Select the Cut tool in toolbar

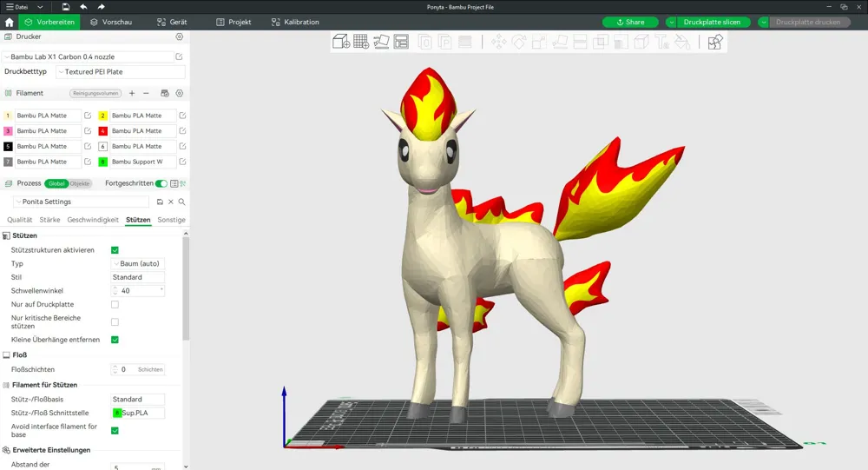pyautogui.click(x=580, y=42)
